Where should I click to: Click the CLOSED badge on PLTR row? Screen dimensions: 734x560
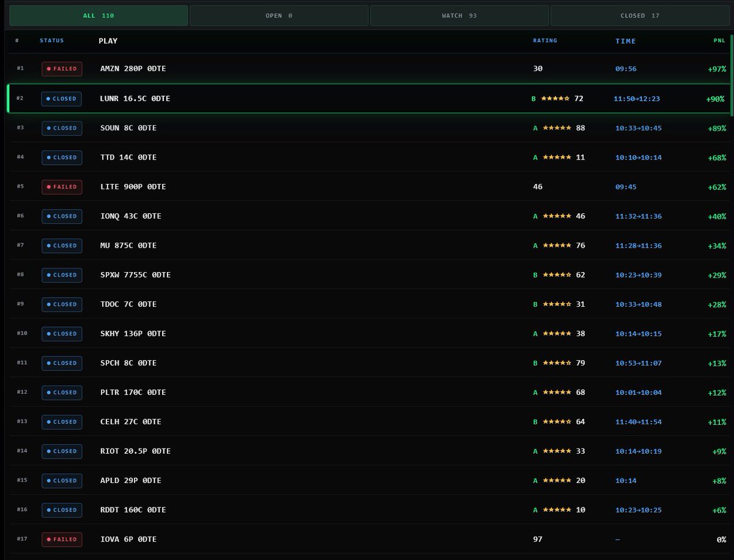click(x=62, y=392)
